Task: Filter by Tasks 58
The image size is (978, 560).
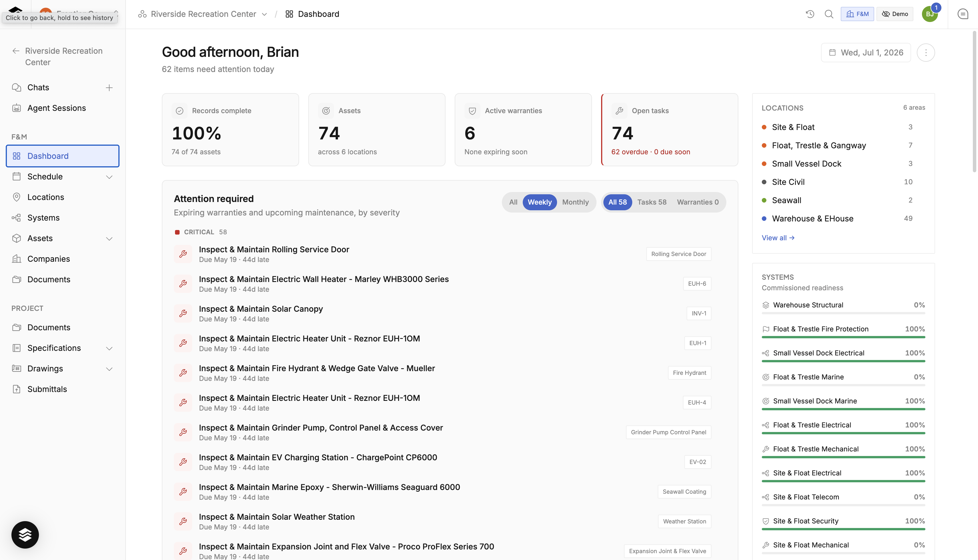Action: coord(652,202)
